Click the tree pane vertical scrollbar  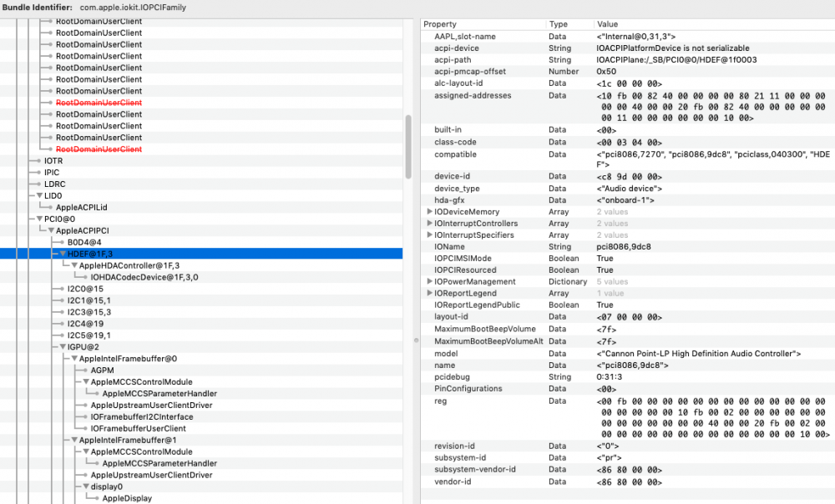(408, 146)
